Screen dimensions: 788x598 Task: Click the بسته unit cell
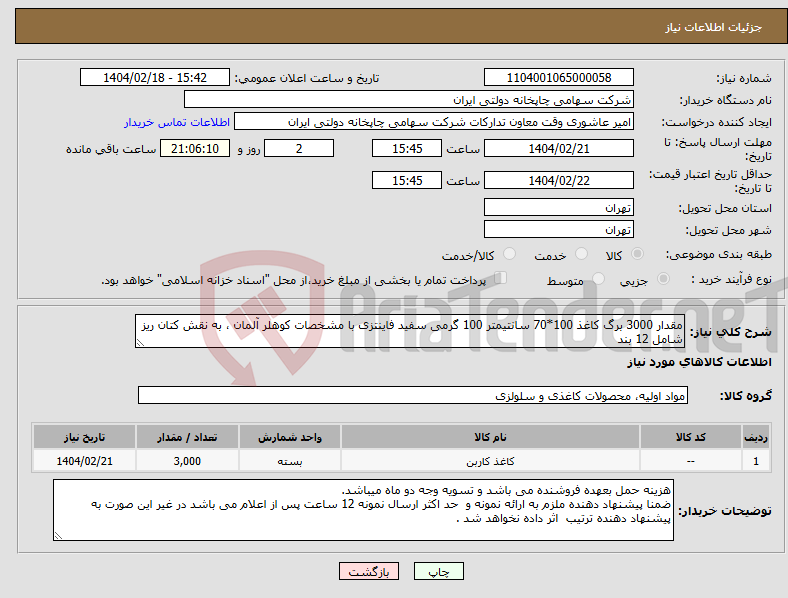click(x=290, y=461)
